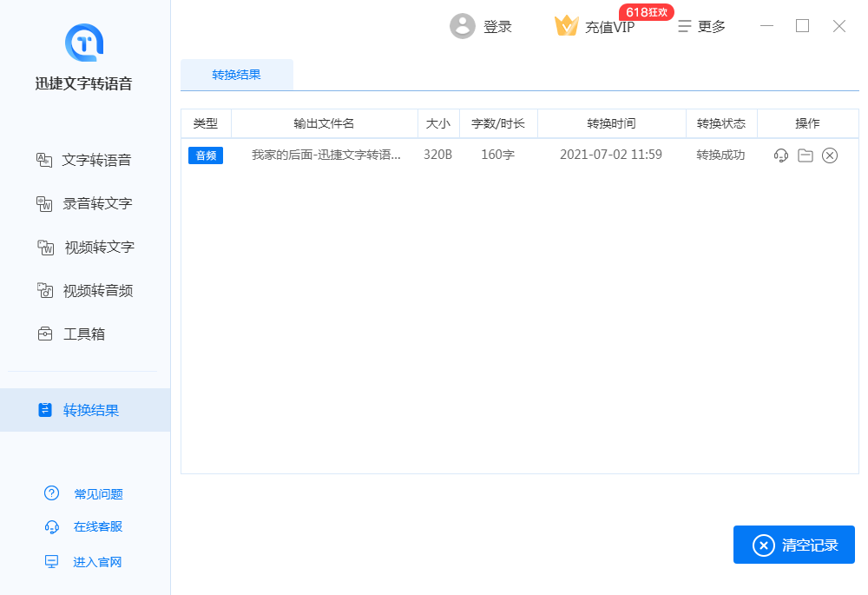
Task: Click the user avatar icon beside 登录
Action: tap(463, 26)
